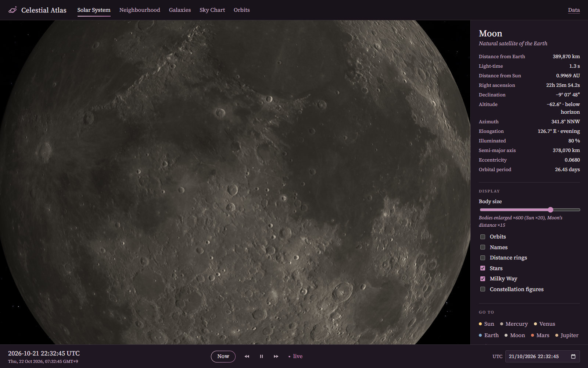Select the Orbits tab in top navigation
This screenshot has width=588, height=368.
click(x=241, y=10)
